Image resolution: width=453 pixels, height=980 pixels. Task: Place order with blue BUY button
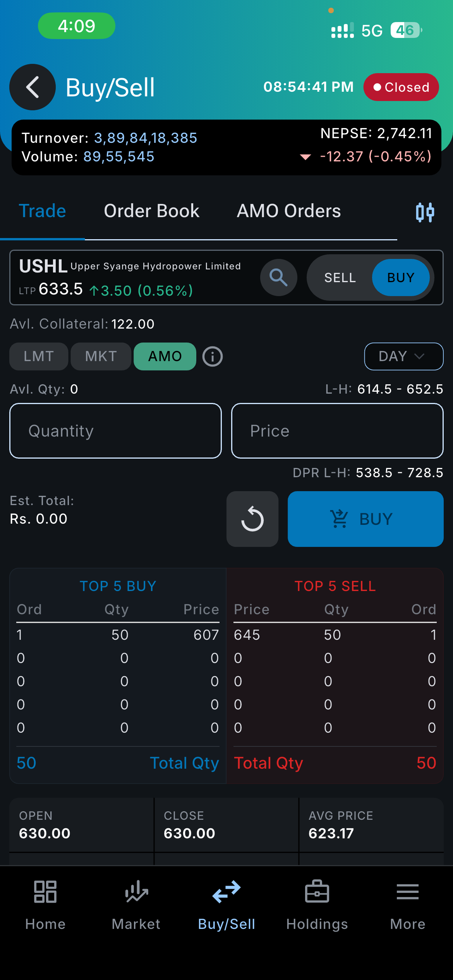[365, 519]
